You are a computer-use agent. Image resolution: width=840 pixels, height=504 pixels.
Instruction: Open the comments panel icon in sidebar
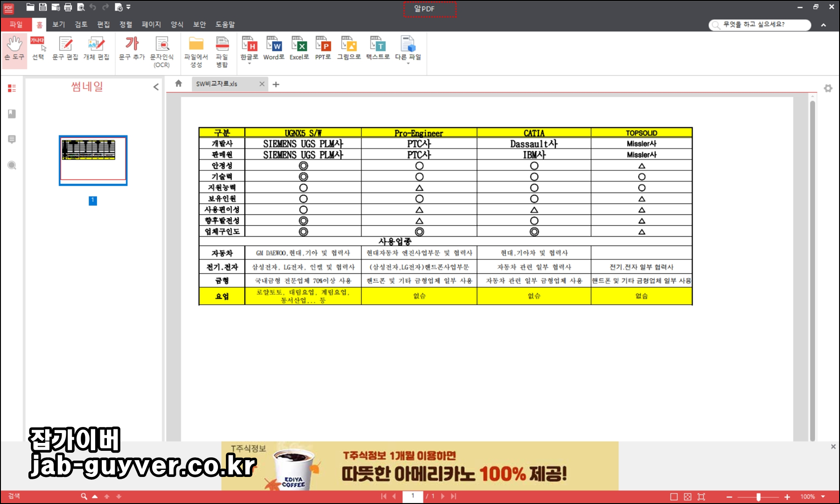tap(12, 140)
